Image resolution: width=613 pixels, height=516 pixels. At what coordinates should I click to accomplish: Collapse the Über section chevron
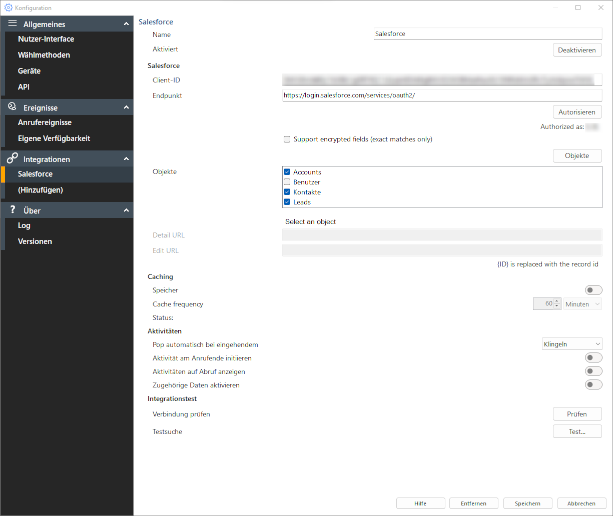pos(126,210)
